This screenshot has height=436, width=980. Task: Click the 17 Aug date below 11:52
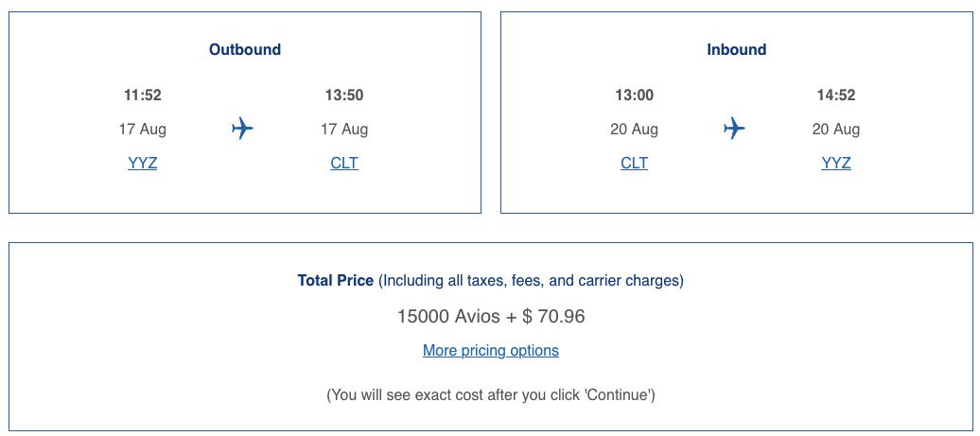(x=143, y=129)
